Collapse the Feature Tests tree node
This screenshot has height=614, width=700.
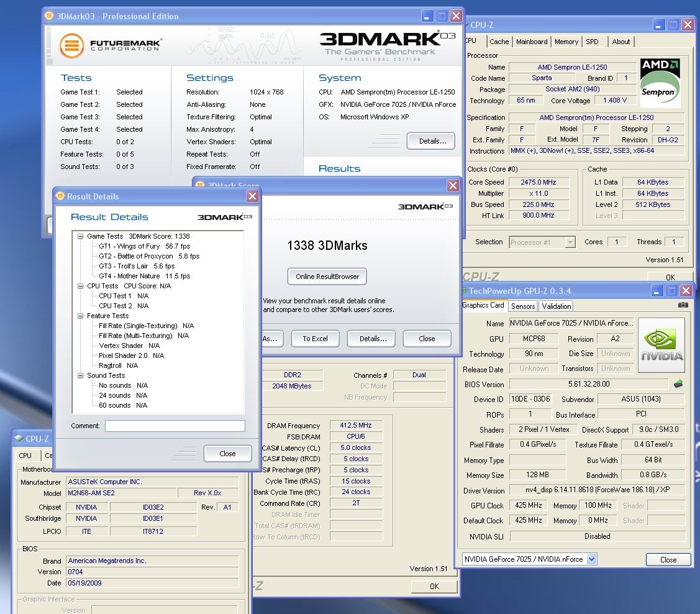click(x=80, y=316)
